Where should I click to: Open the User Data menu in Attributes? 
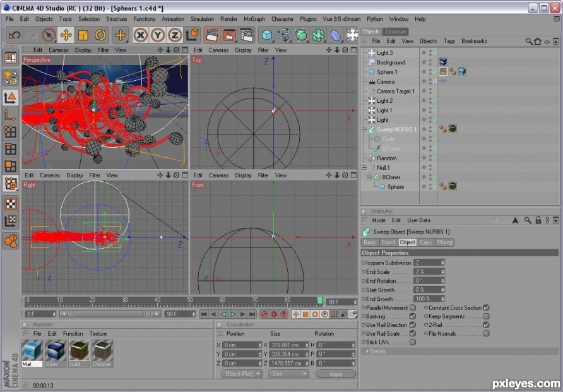[418, 220]
